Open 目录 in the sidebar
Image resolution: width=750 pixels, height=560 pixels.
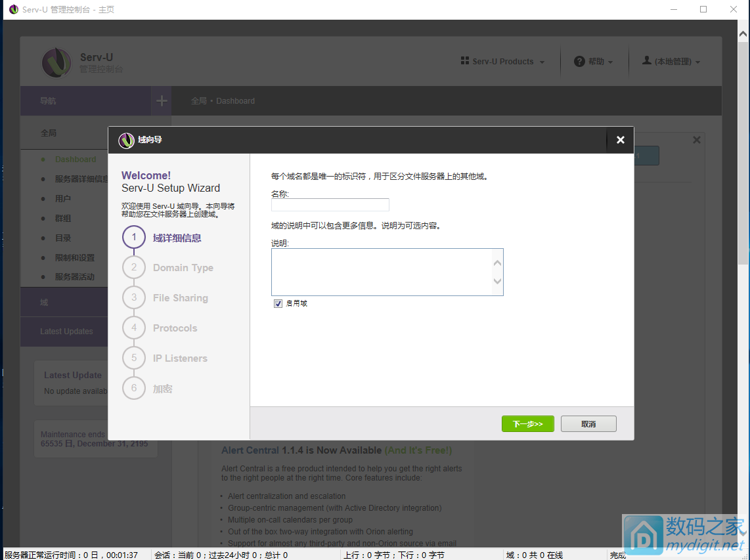point(63,238)
